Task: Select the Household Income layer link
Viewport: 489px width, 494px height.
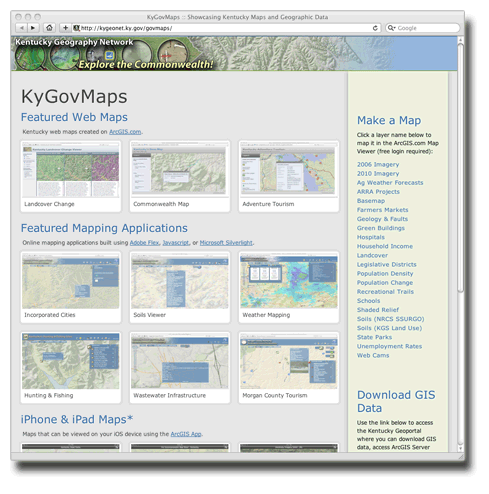Action: pos(385,246)
